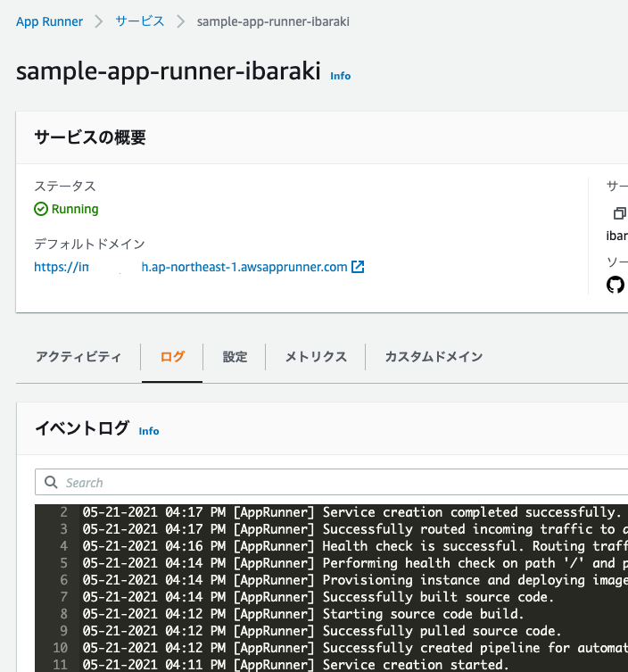
Task: Click line number 2 in log gutter
Action: [64, 512]
